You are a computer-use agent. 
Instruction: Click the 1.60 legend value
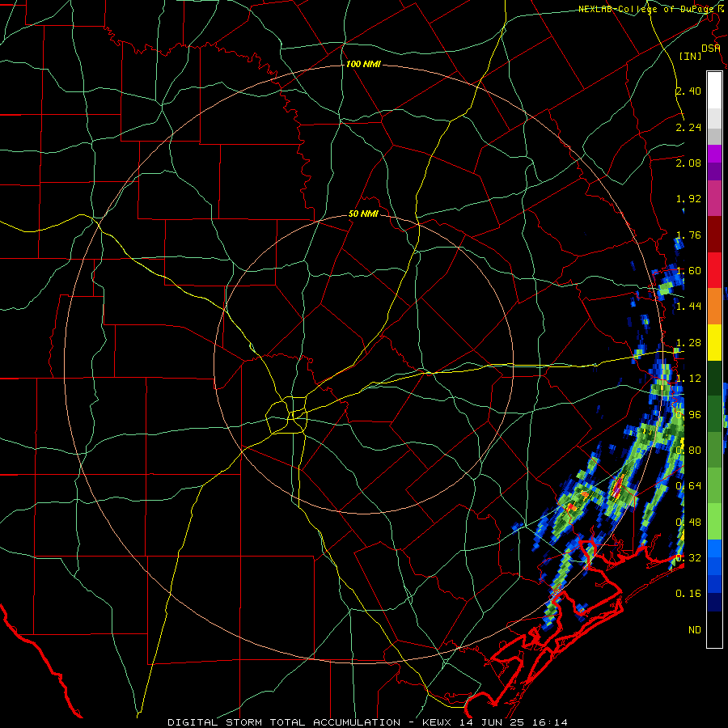(x=688, y=271)
